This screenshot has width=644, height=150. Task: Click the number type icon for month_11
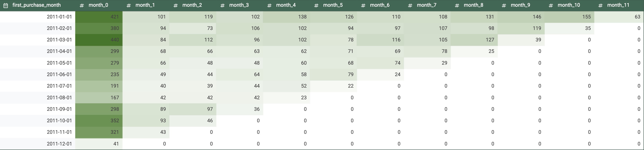tap(600, 5)
